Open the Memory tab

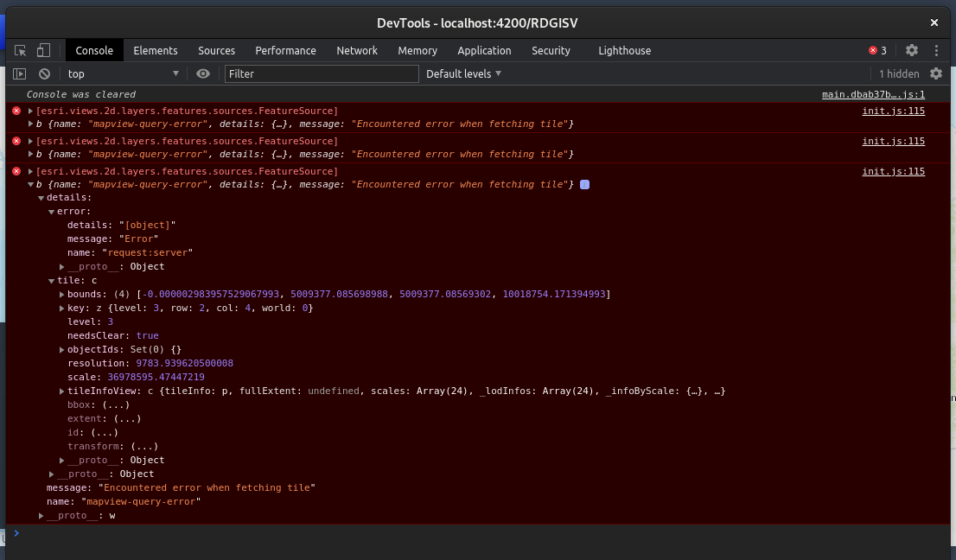click(x=417, y=51)
